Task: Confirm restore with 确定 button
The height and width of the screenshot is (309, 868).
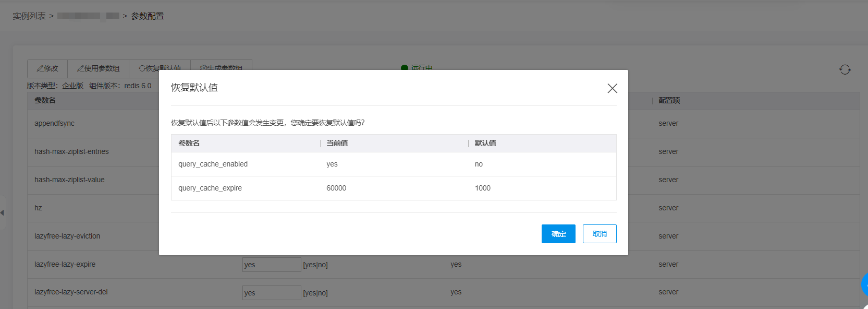Action: pos(558,234)
